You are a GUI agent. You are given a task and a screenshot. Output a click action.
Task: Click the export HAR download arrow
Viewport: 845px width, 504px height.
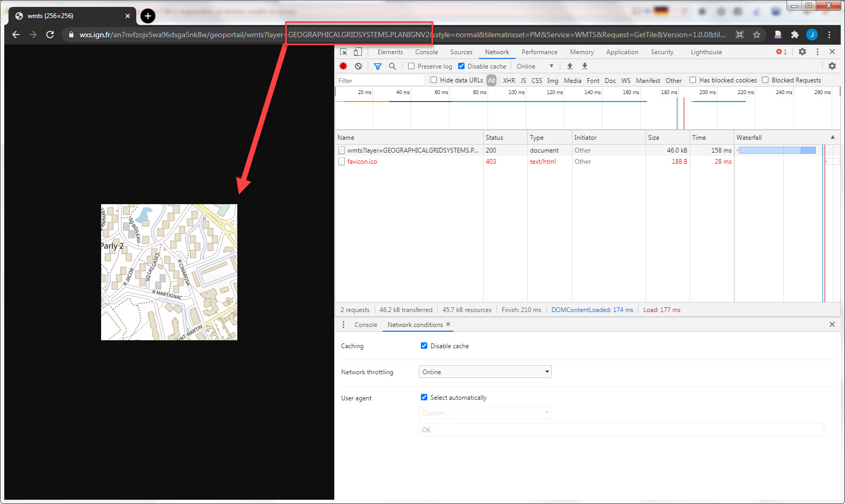coord(584,66)
